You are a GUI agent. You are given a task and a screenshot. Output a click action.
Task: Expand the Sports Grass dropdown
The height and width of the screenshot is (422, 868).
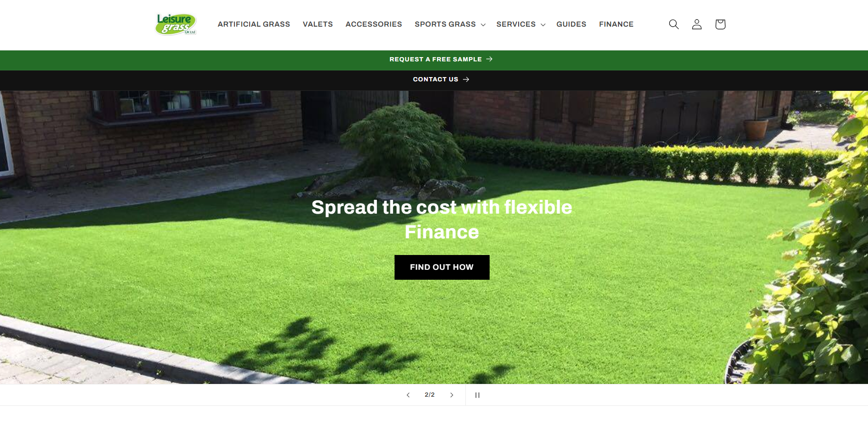(450, 24)
